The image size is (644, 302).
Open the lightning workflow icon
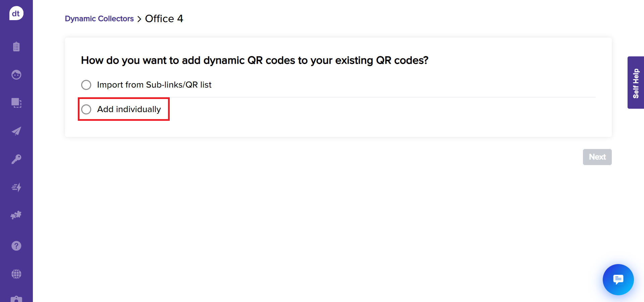point(16,187)
